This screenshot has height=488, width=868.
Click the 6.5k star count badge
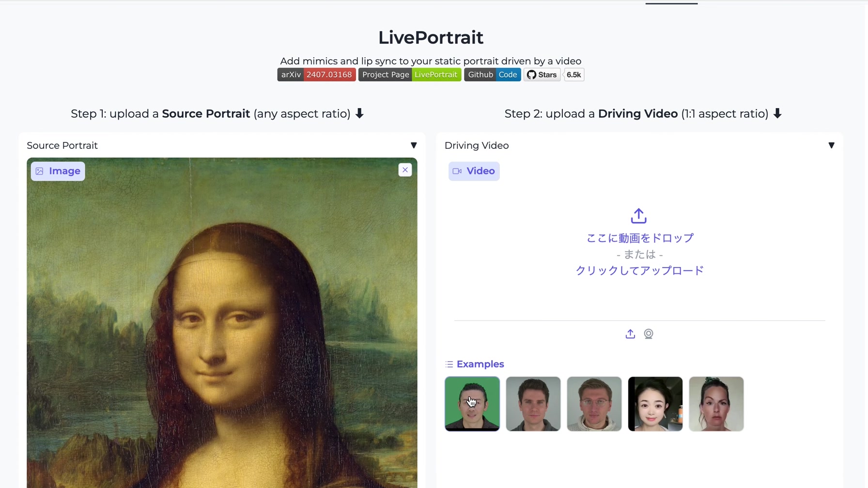(x=574, y=75)
